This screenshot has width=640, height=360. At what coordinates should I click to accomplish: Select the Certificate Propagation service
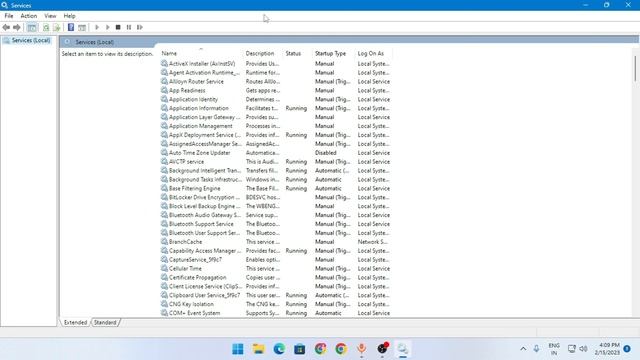click(276, 277)
